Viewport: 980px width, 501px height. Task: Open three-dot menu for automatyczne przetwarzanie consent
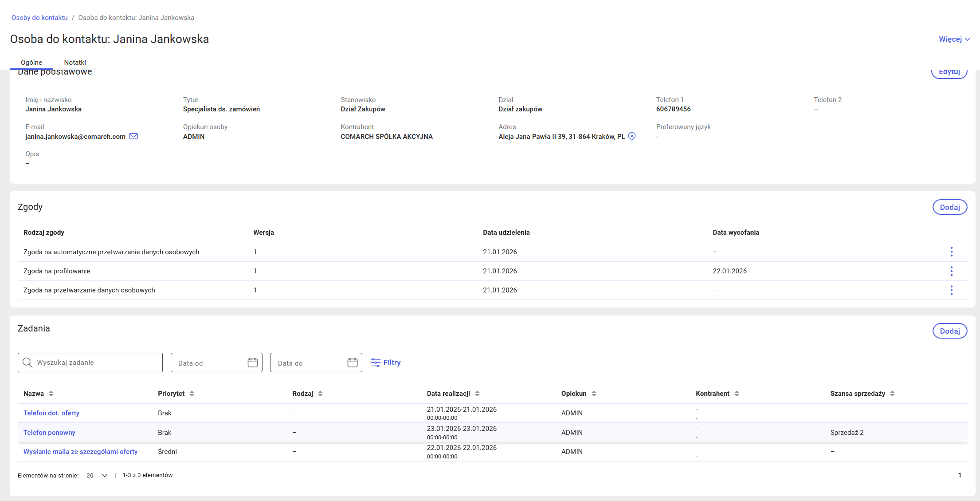coord(951,252)
